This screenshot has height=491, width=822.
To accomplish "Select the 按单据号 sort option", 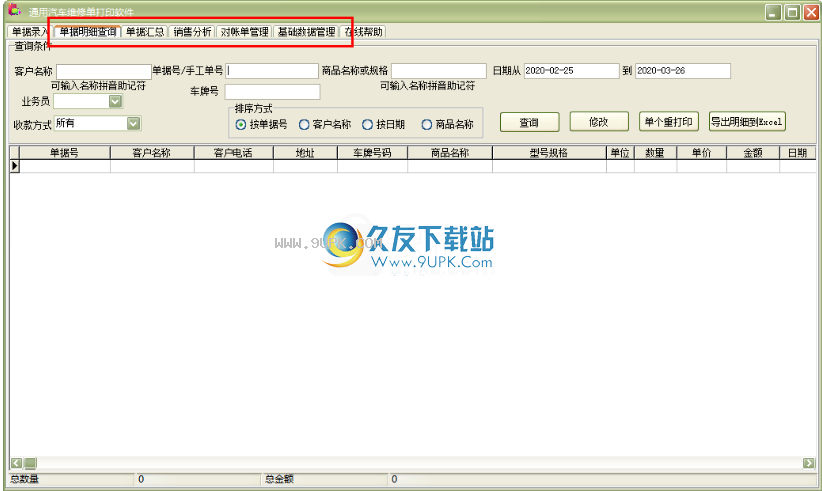I will (x=241, y=125).
